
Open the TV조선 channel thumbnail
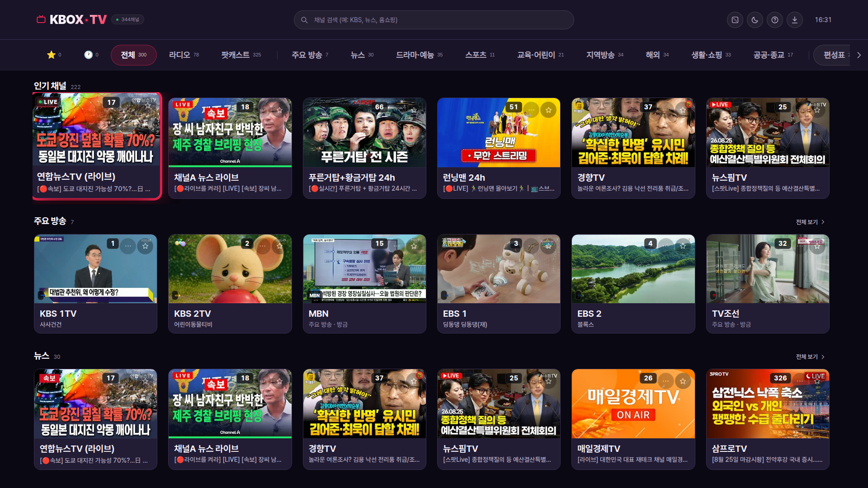click(x=768, y=268)
